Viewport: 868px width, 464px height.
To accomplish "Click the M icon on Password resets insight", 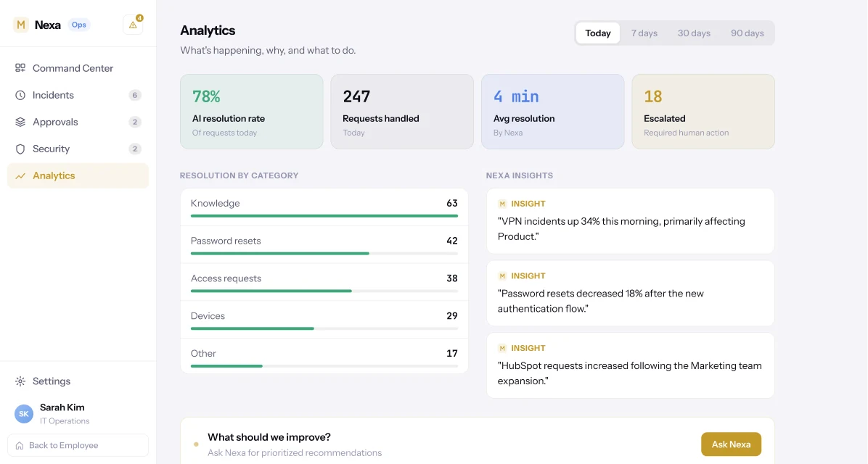I will tap(502, 276).
